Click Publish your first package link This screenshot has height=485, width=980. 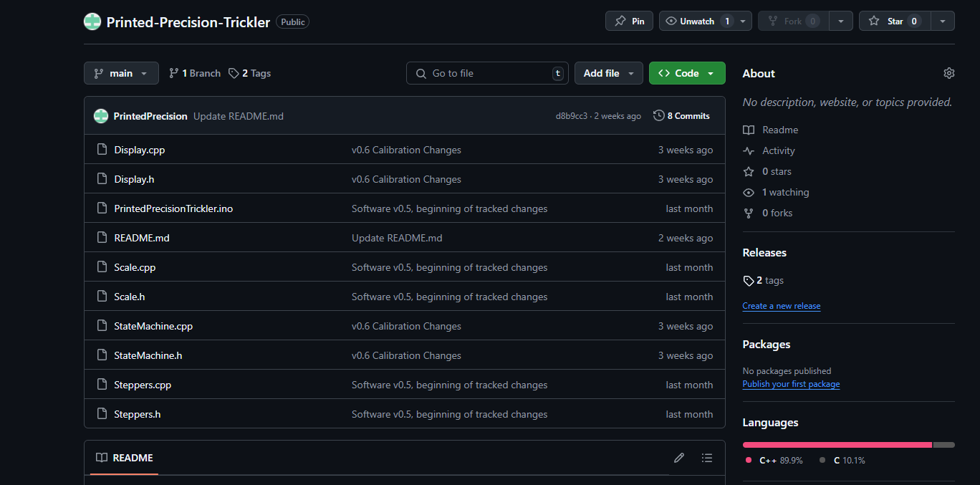tap(791, 384)
